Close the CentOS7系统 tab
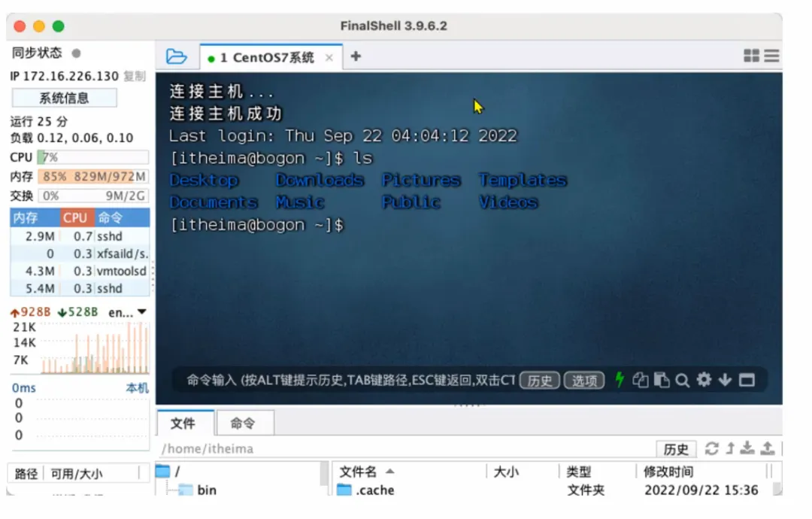Viewport: 812px width, 519px height. coord(329,57)
